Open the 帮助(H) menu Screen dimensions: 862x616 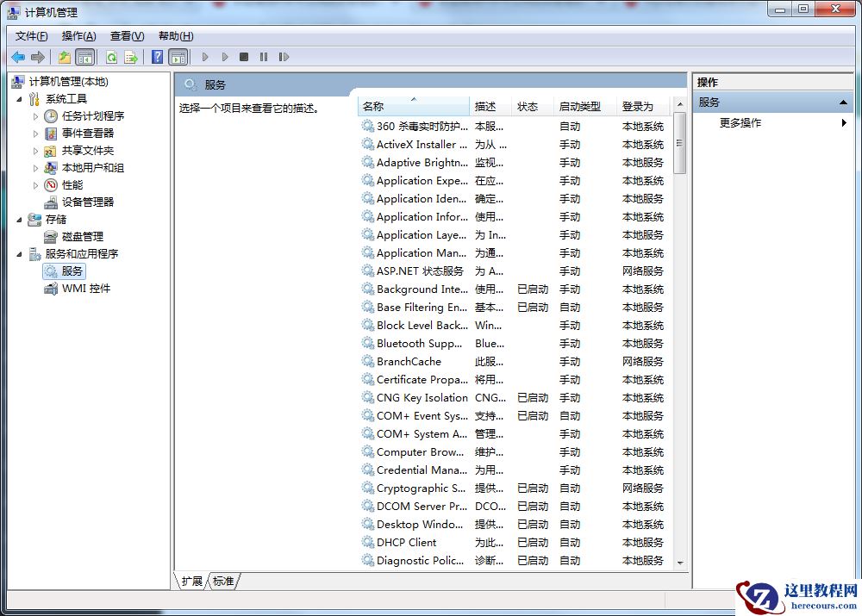pyautogui.click(x=176, y=36)
